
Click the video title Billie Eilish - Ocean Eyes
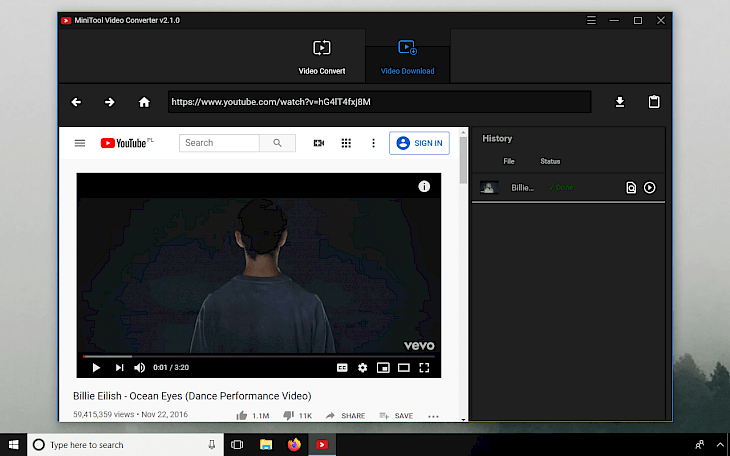[192, 396]
